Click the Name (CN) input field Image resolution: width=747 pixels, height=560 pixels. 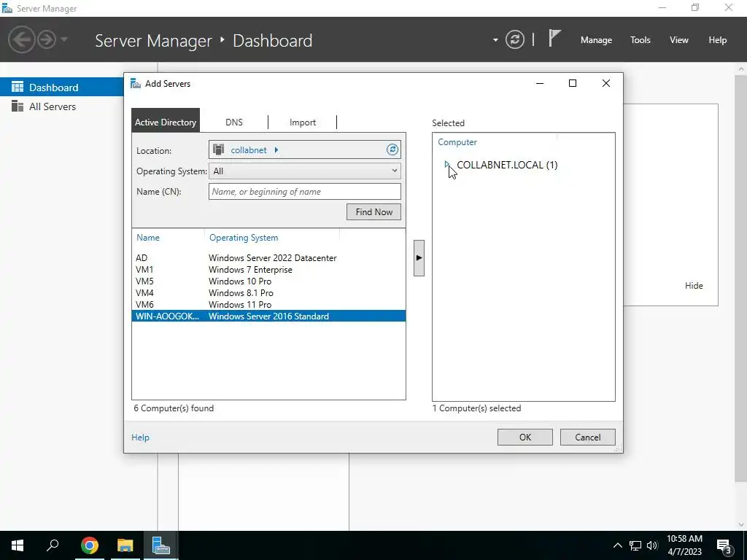[x=304, y=192]
